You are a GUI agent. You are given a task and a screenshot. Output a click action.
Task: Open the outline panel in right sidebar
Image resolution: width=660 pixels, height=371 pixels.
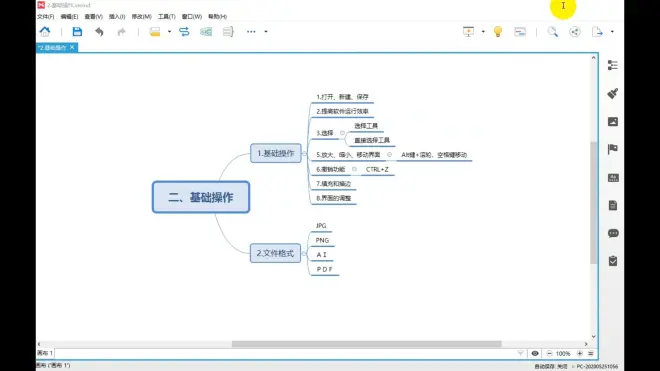pos(613,65)
